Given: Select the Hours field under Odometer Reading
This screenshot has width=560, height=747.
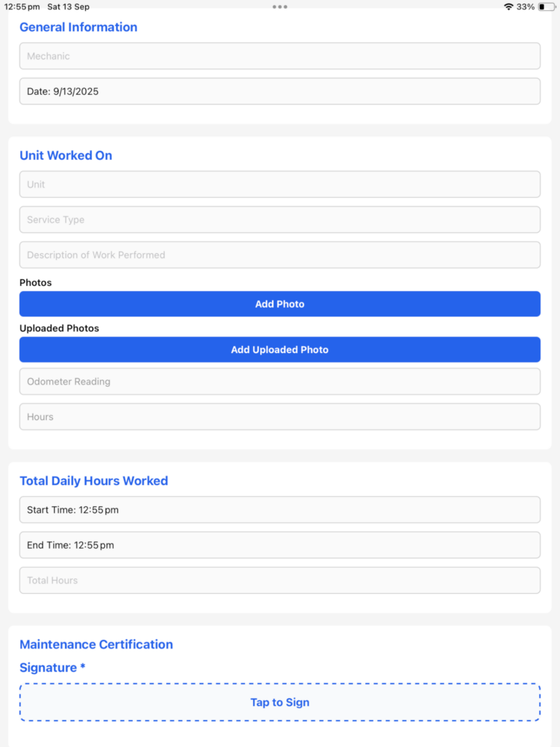Looking at the screenshot, I should 280,417.
